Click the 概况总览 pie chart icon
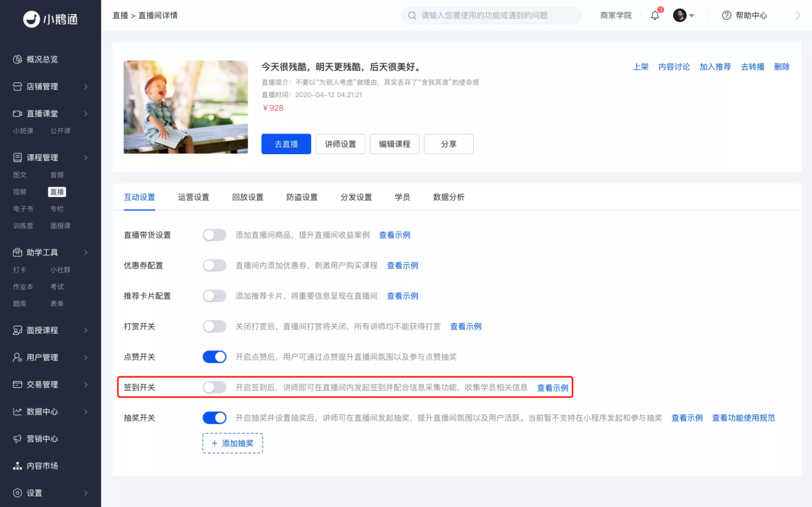Viewport: 812px width, 507px height. (x=17, y=59)
